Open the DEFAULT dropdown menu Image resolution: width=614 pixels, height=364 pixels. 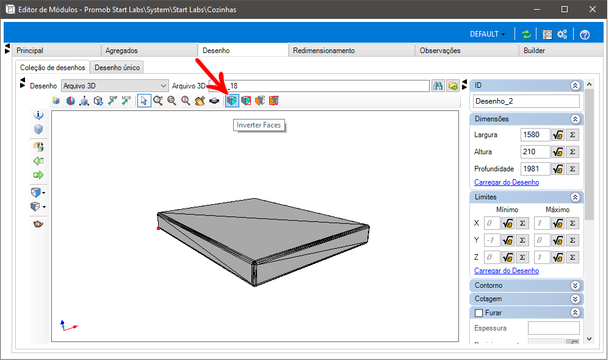[x=487, y=34]
